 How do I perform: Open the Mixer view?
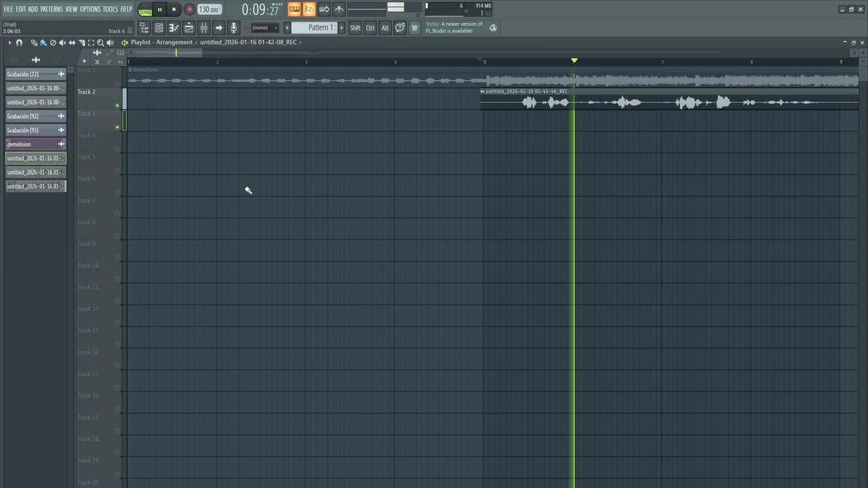(203, 28)
